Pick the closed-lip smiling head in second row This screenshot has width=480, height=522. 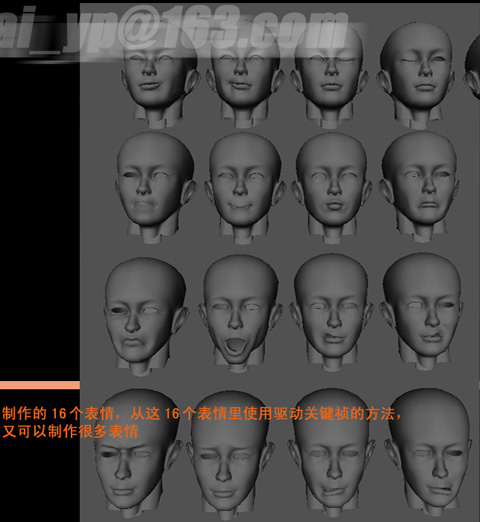[244, 187]
